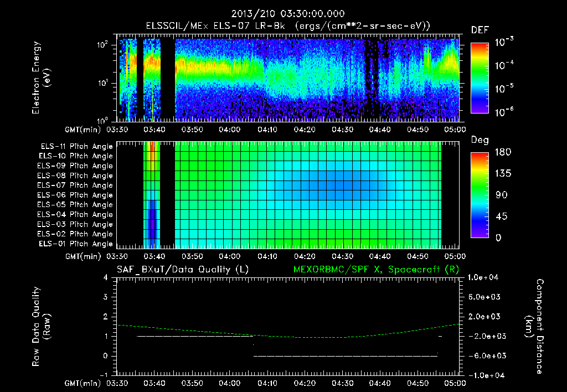Viewport: 567px width, 392px height.
Task: Select the ELS-06 Pitch Angle row label
Action: point(75,195)
